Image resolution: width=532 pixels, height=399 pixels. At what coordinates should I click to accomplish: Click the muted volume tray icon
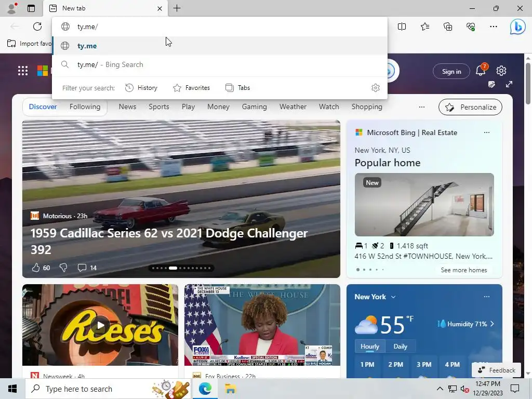pos(464,389)
